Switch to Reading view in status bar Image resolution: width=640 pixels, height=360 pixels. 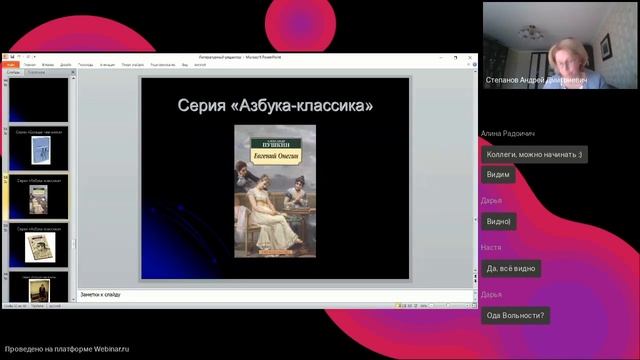(x=410, y=306)
